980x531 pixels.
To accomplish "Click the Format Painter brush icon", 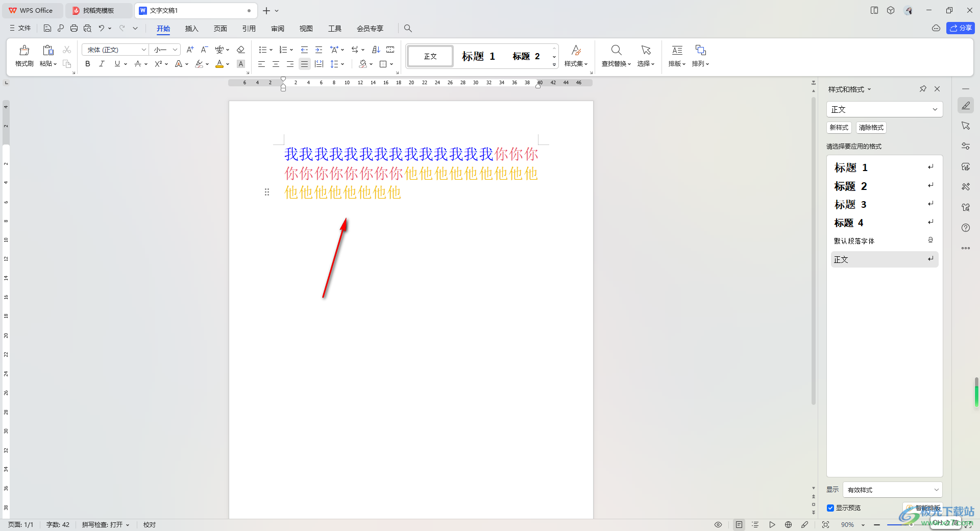I will tap(24, 50).
